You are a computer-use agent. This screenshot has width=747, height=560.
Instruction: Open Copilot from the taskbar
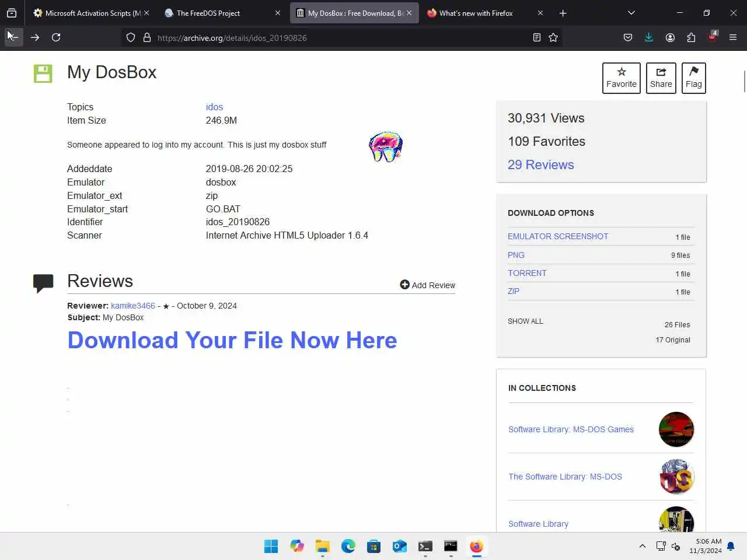pyautogui.click(x=297, y=546)
